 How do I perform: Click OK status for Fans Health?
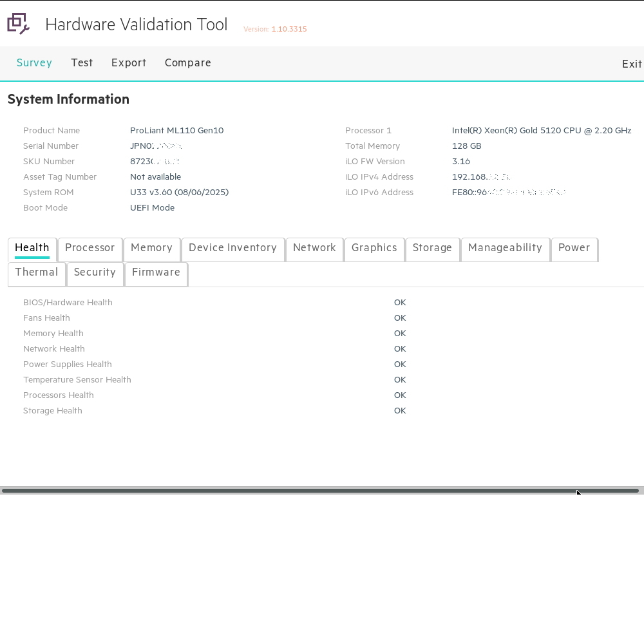click(400, 318)
